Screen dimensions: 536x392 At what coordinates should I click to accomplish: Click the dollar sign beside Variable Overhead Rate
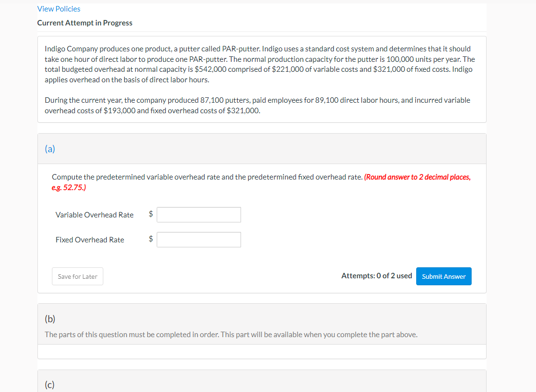coord(150,214)
